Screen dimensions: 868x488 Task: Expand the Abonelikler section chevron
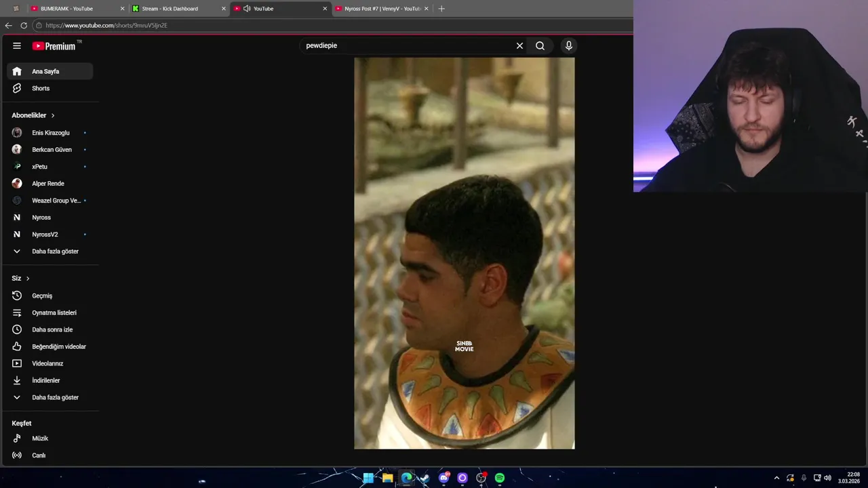click(52, 115)
